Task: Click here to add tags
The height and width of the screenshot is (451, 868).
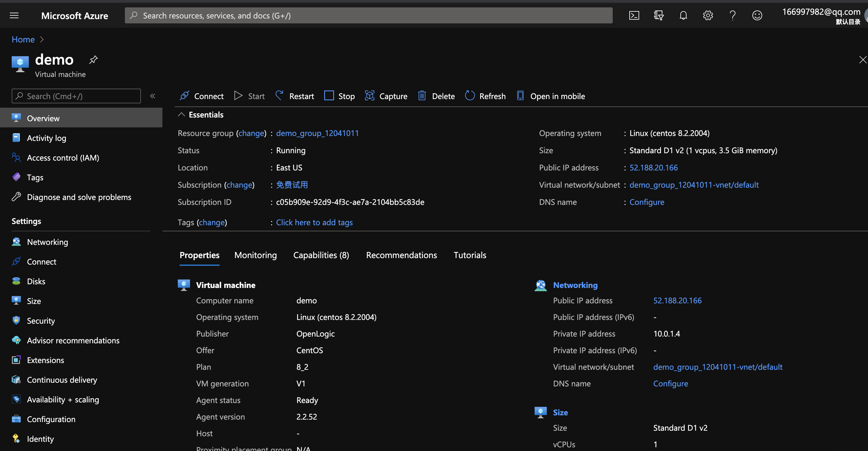Action: click(314, 222)
